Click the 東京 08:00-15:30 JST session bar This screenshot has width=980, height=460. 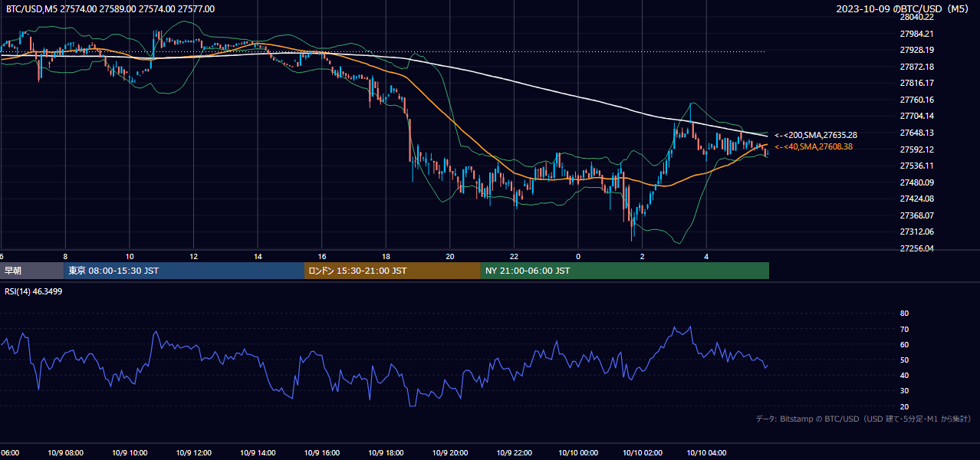[x=184, y=271]
